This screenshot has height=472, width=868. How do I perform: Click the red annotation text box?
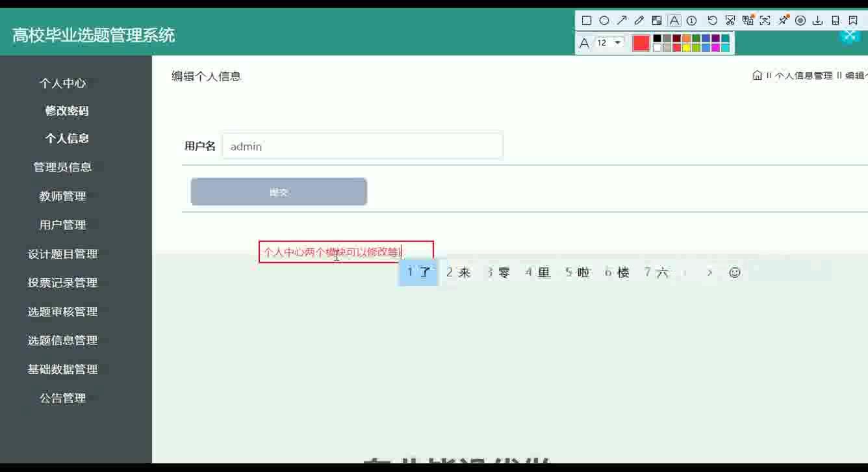click(346, 252)
